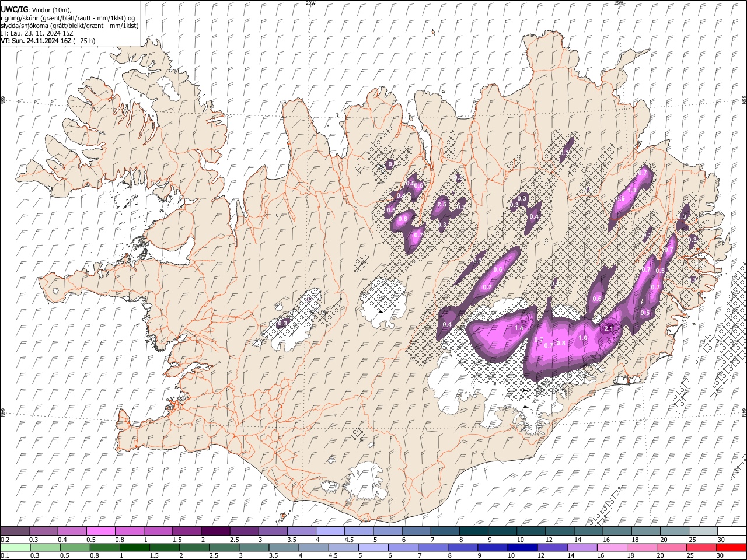
Task: Select the pink snow-scale swatch labeled 0.5
Action: (100, 531)
